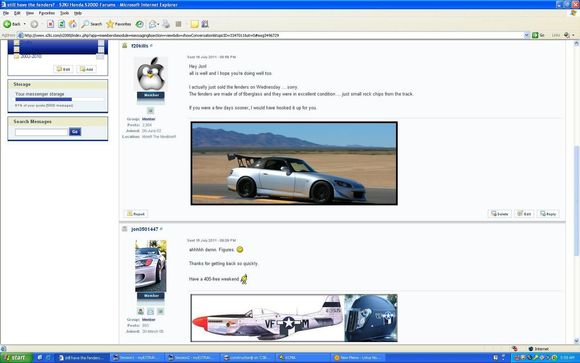
Task: Open jon3501447 user profile link
Action: click(145, 229)
